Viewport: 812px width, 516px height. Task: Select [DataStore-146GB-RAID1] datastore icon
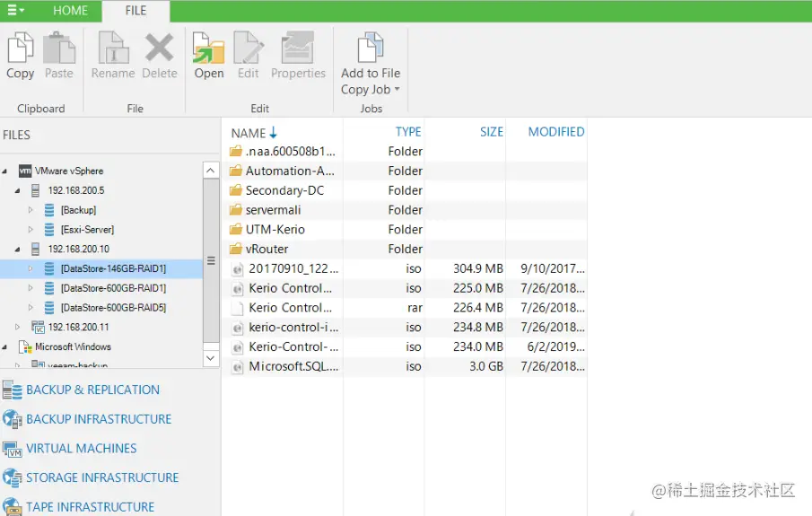click(x=49, y=268)
